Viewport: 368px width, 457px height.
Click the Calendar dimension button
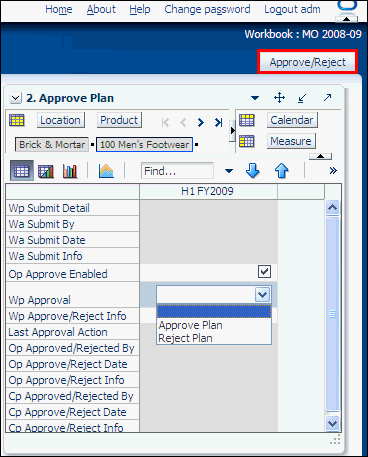(292, 120)
